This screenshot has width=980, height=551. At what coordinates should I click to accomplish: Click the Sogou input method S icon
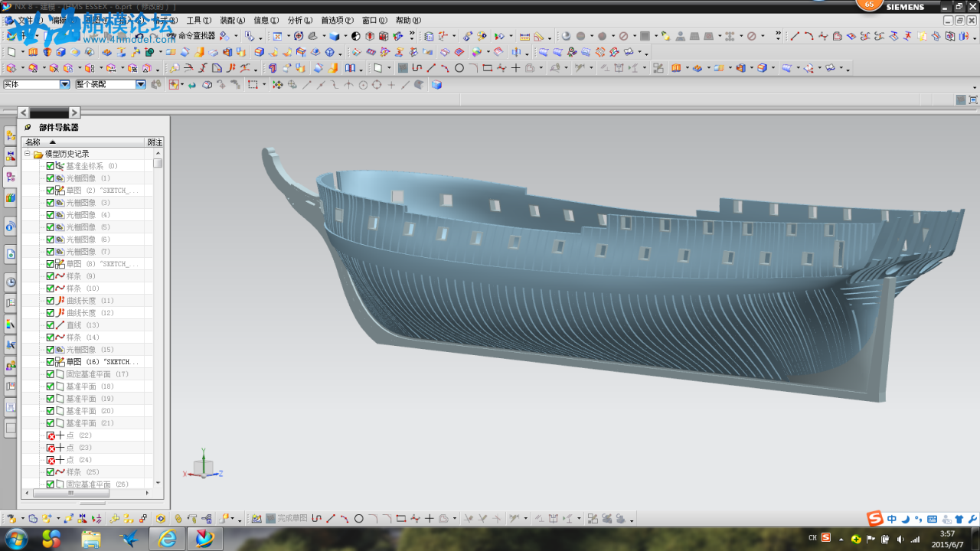click(x=875, y=519)
